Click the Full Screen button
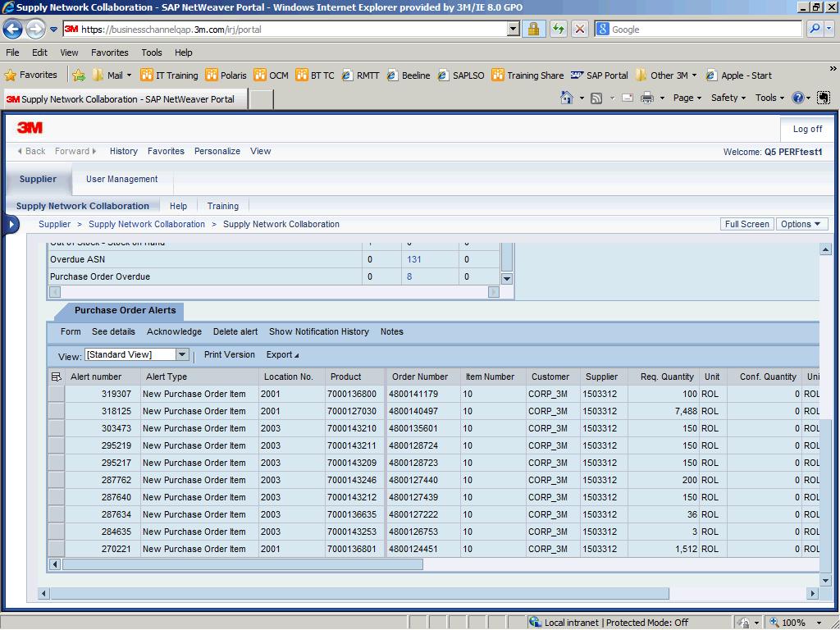Image resolution: width=840 pixels, height=630 pixels. point(746,224)
